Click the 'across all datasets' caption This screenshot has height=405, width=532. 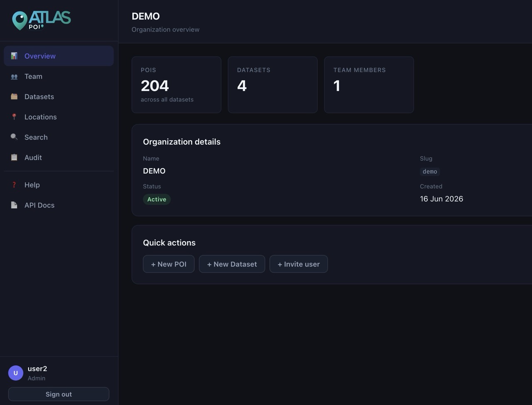click(167, 99)
